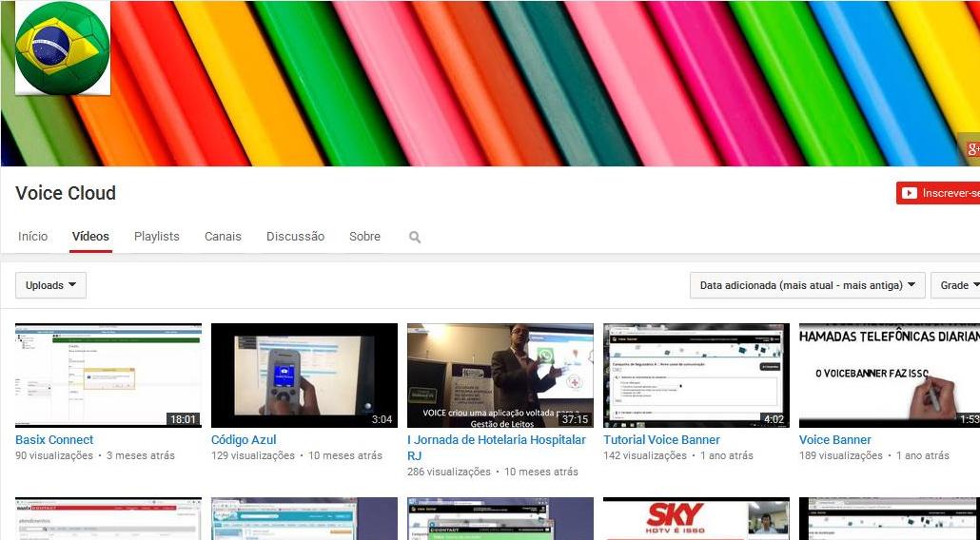This screenshot has height=540, width=980.
Task: Open the Basix Connect video title link
Action: pyautogui.click(x=54, y=440)
